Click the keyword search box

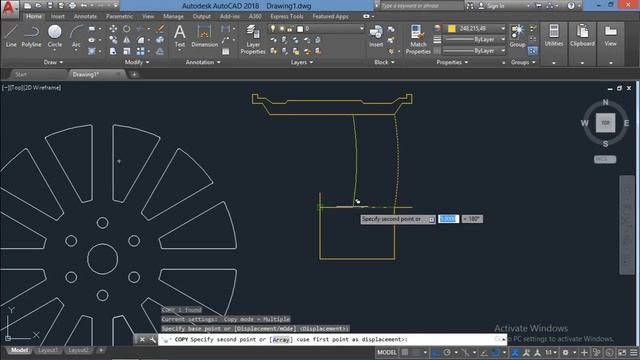coord(421,6)
